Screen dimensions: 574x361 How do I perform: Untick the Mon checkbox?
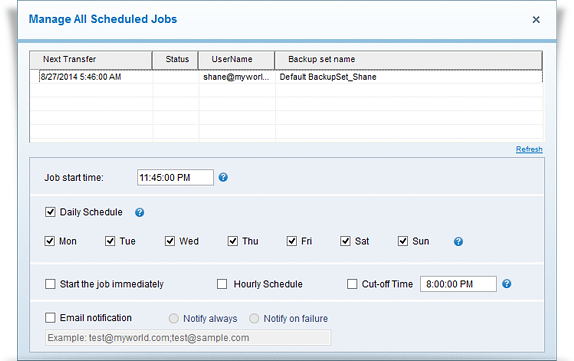(x=49, y=241)
